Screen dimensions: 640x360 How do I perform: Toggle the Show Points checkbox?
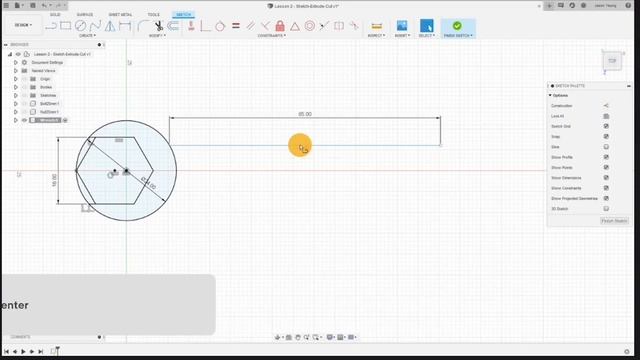click(606, 167)
